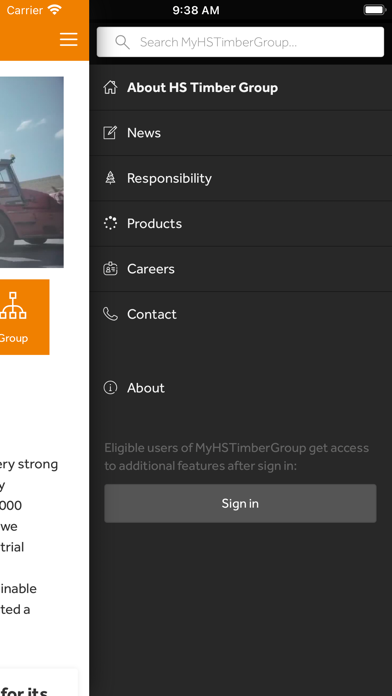Screen dimensions: 392x696
Task: Click the tree icon beside Responsibility
Action: tap(110, 178)
